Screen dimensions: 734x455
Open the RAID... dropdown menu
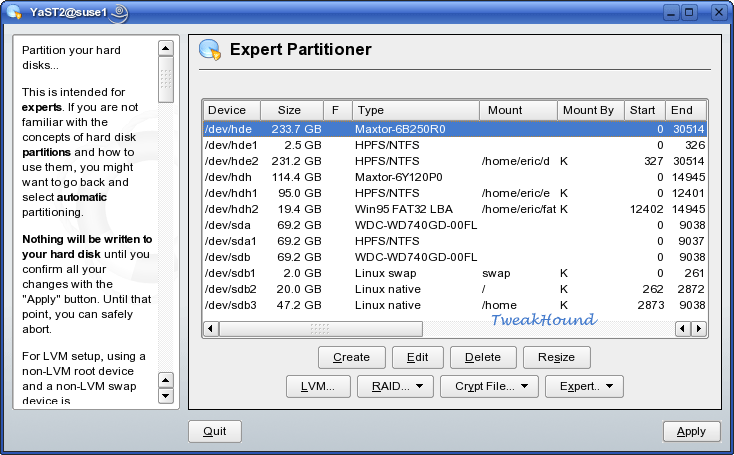(x=395, y=387)
